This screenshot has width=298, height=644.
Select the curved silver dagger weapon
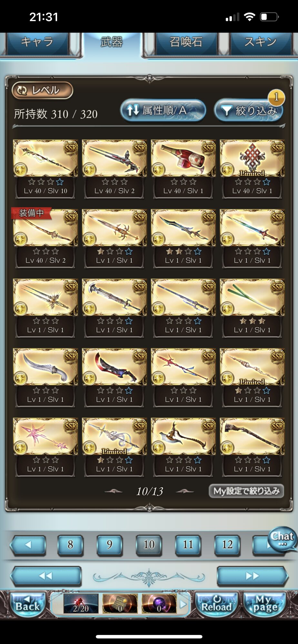coord(45,367)
